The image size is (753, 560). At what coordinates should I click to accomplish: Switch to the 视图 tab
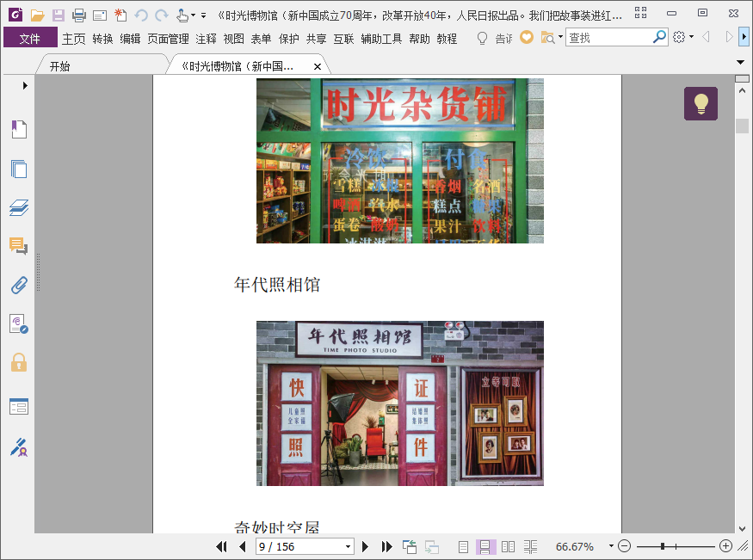[x=234, y=39]
